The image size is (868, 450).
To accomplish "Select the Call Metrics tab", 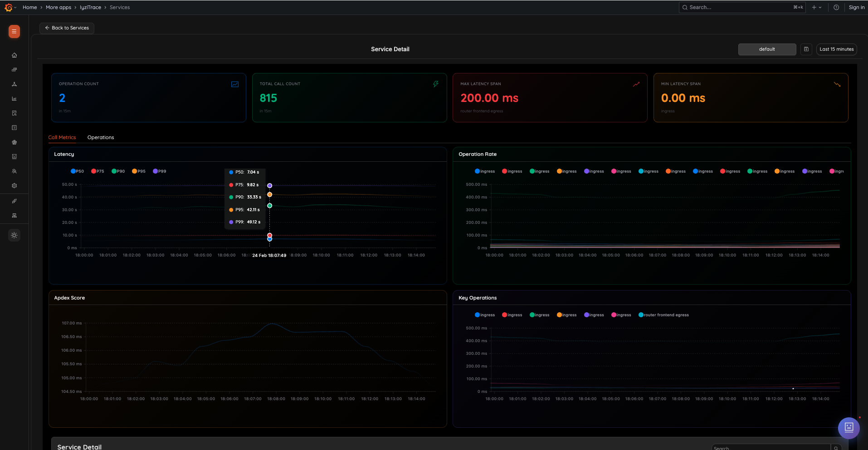I will [x=62, y=137].
